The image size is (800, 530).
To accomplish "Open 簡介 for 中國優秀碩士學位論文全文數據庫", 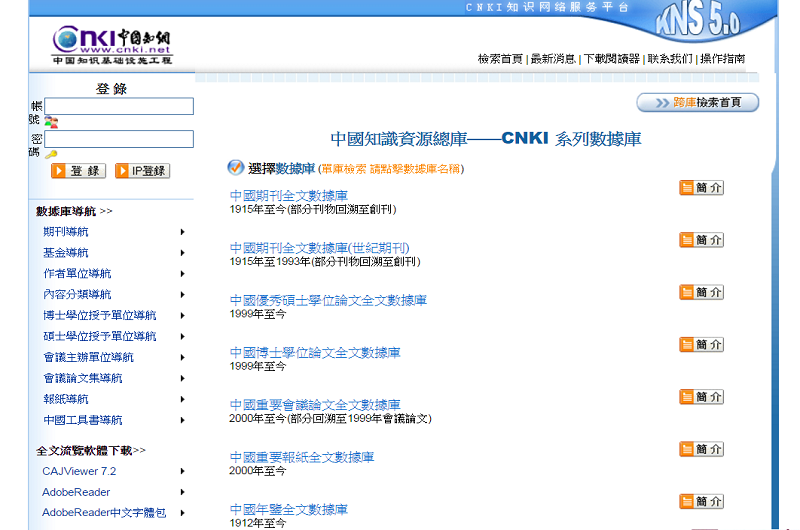I will 702,292.
